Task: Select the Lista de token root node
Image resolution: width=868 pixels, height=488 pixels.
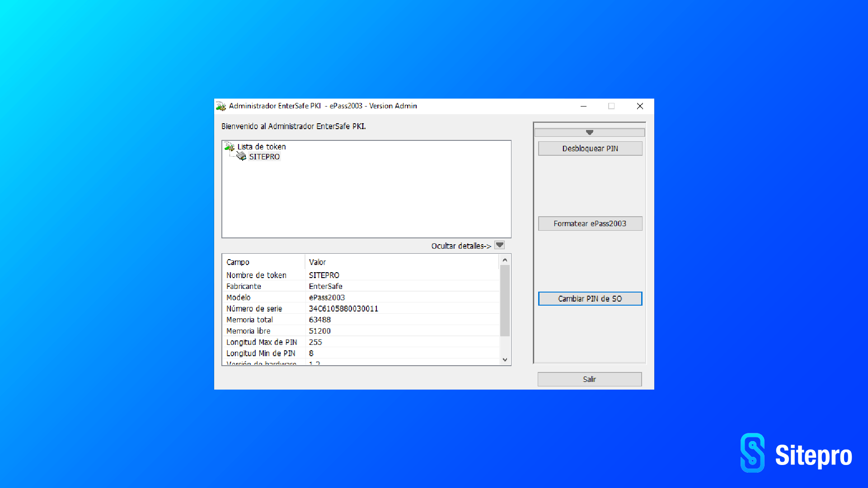Action: 262,147
